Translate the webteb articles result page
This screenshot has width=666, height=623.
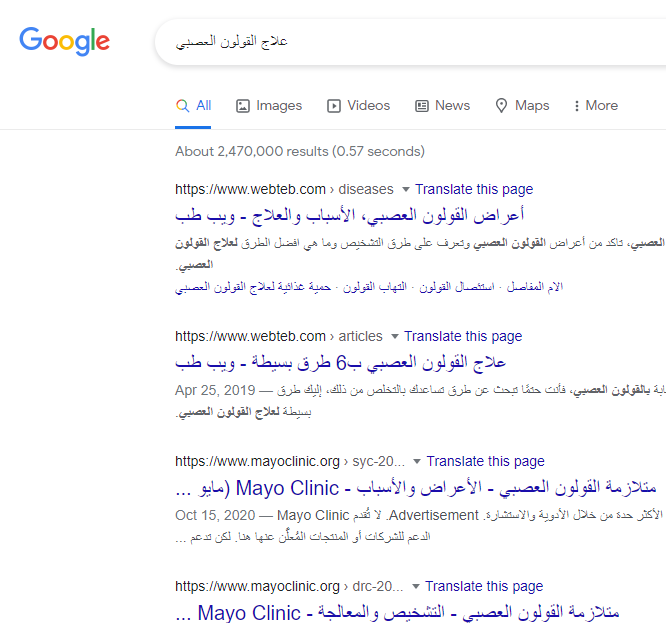(463, 336)
